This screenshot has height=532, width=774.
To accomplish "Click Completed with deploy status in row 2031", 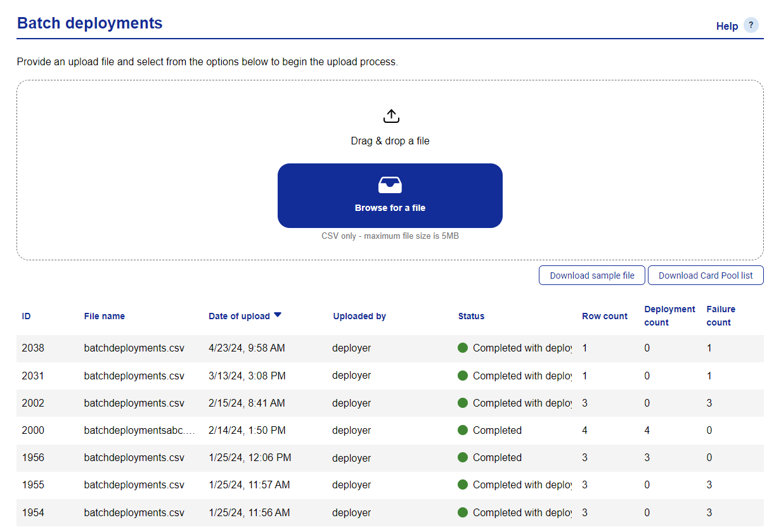I will pos(522,376).
